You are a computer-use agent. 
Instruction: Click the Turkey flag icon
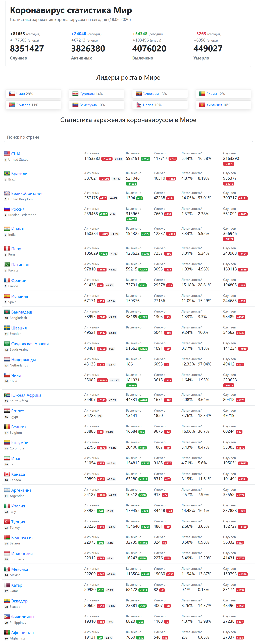(x=7, y=522)
